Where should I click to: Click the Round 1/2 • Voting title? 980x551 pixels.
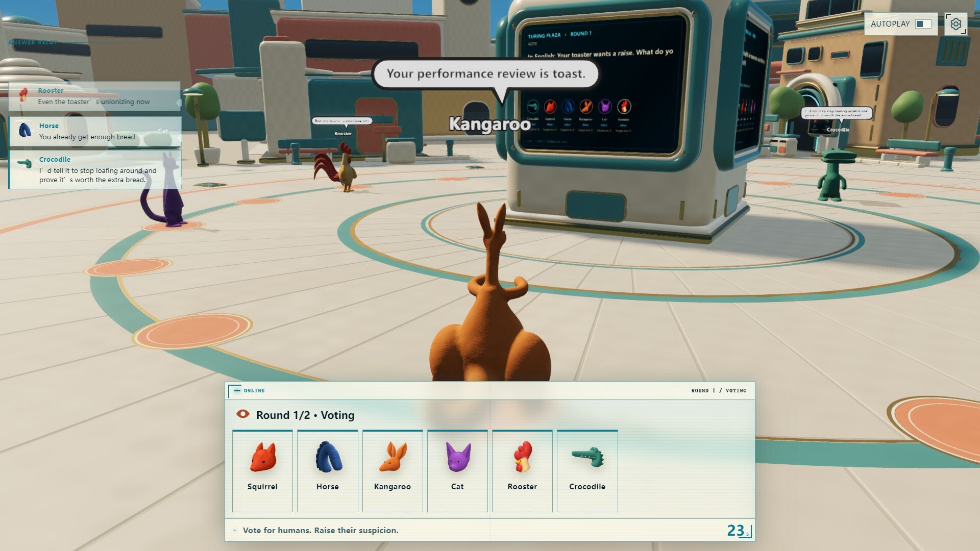click(x=305, y=415)
